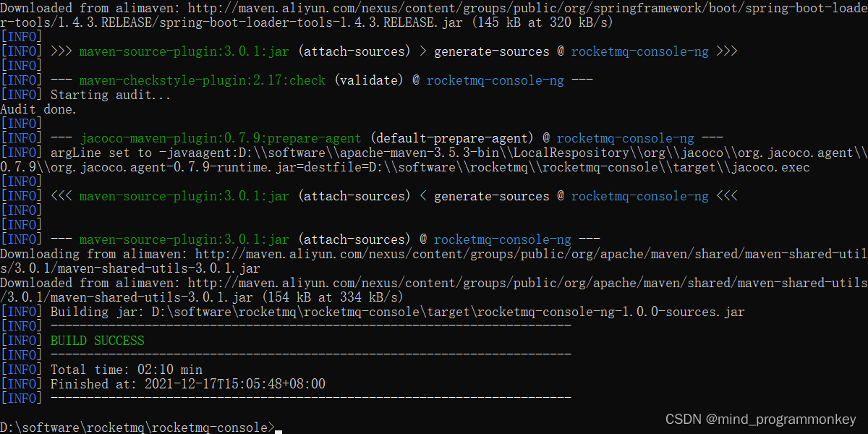Click "rocketmq-console-ng" on the checkstyle line
The width and height of the screenshot is (868, 434).
click(495, 80)
